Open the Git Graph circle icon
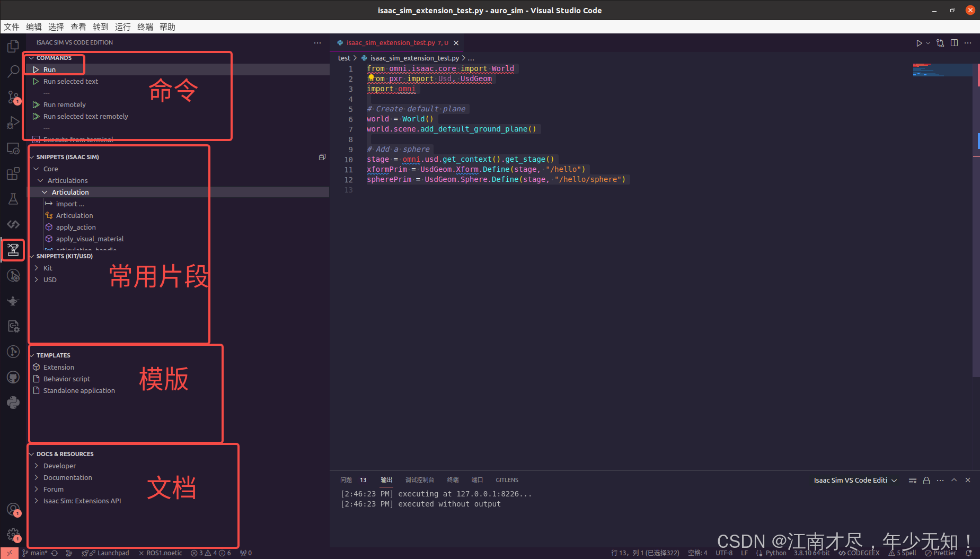 point(13,352)
